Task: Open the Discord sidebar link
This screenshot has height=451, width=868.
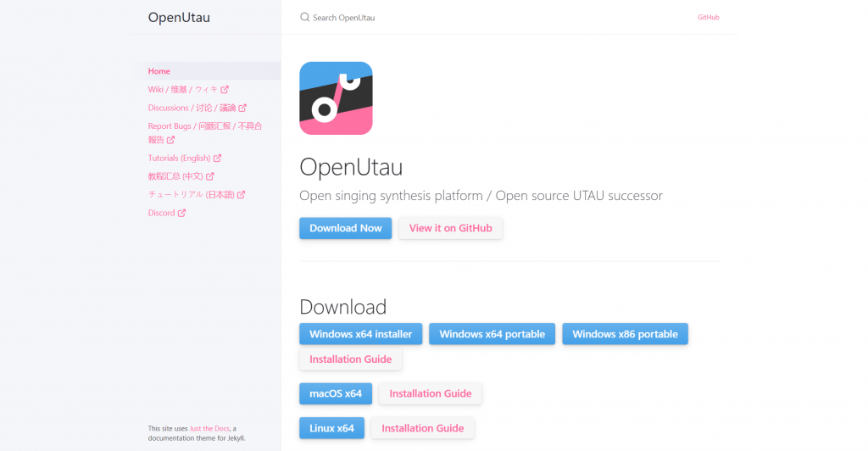Action: tap(167, 213)
